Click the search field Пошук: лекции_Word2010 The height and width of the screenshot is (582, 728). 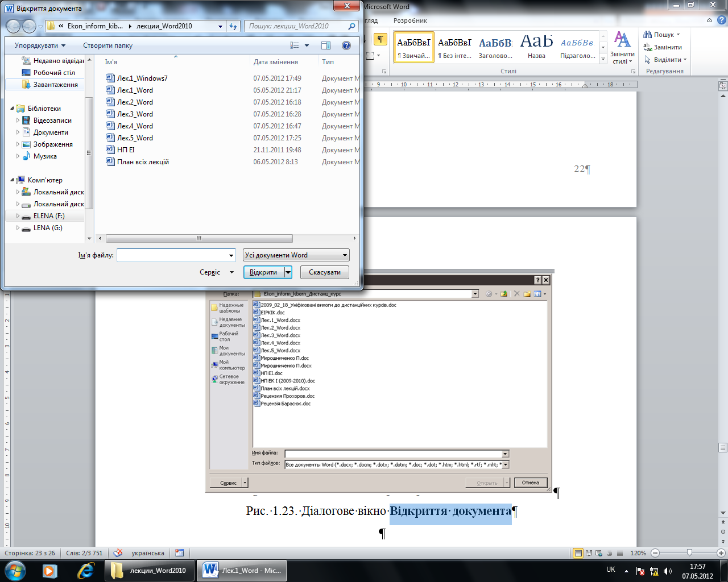[x=296, y=26]
